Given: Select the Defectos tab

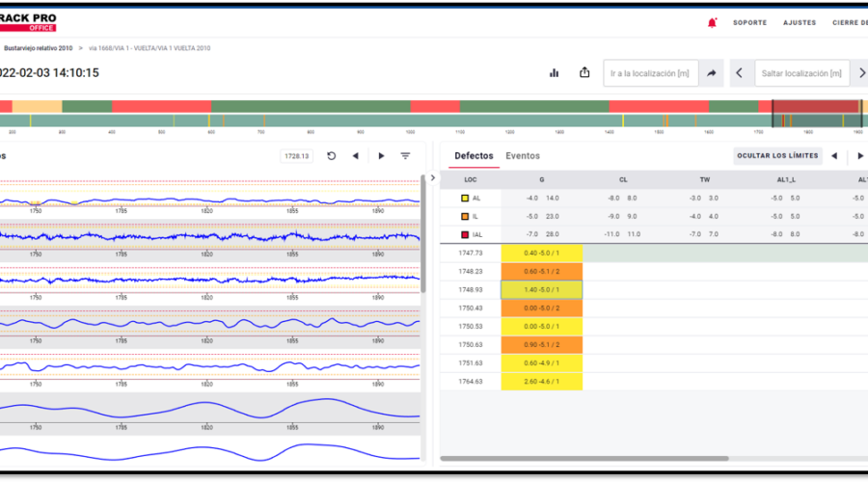Looking at the screenshot, I should tap(474, 156).
